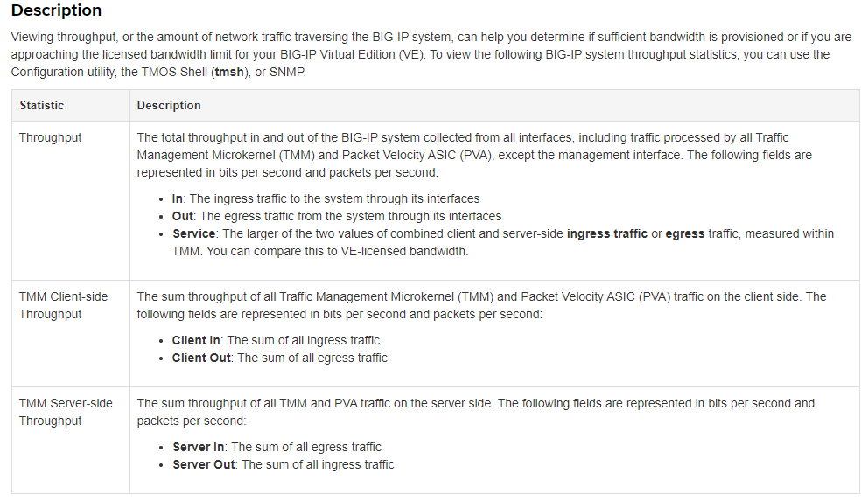868x501 pixels.
Task: Click the Throughput statistic cell
Action: coord(51,137)
